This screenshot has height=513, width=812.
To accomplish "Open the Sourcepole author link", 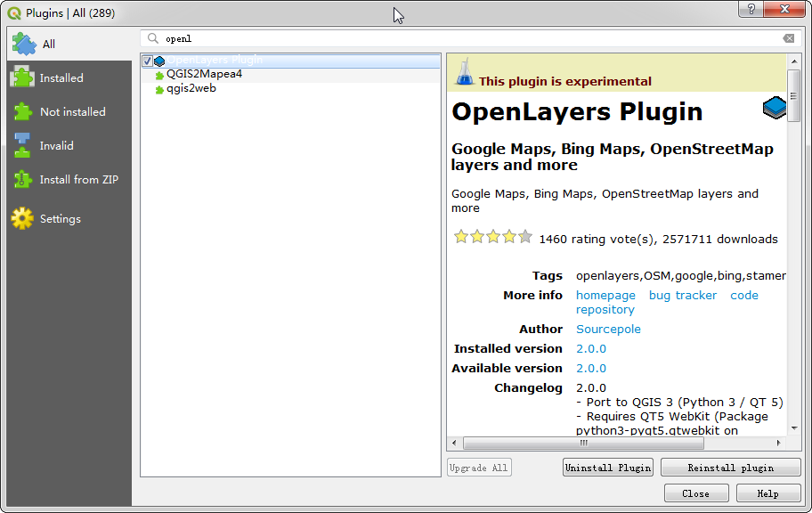I will (x=608, y=329).
